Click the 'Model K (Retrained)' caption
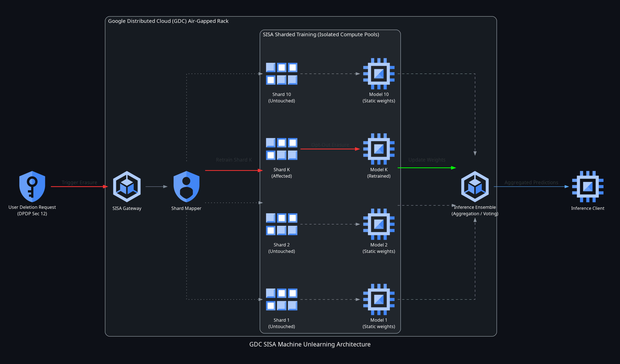Viewport: 620px width, 364px height. tap(379, 173)
